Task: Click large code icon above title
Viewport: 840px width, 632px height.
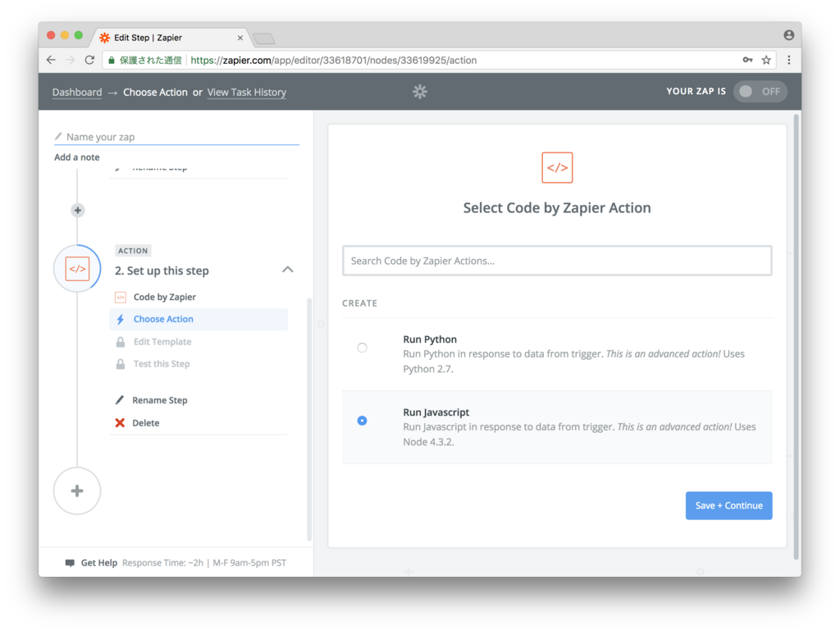Action: click(557, 167)
